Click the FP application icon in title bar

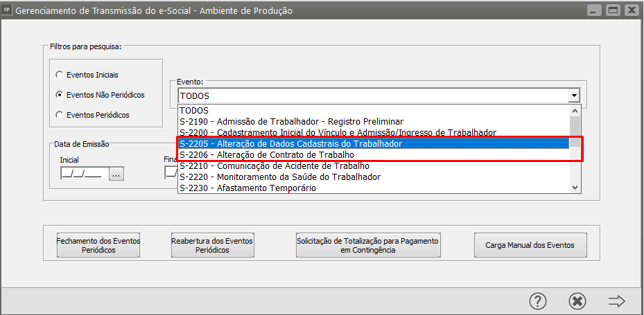[6, 10]
